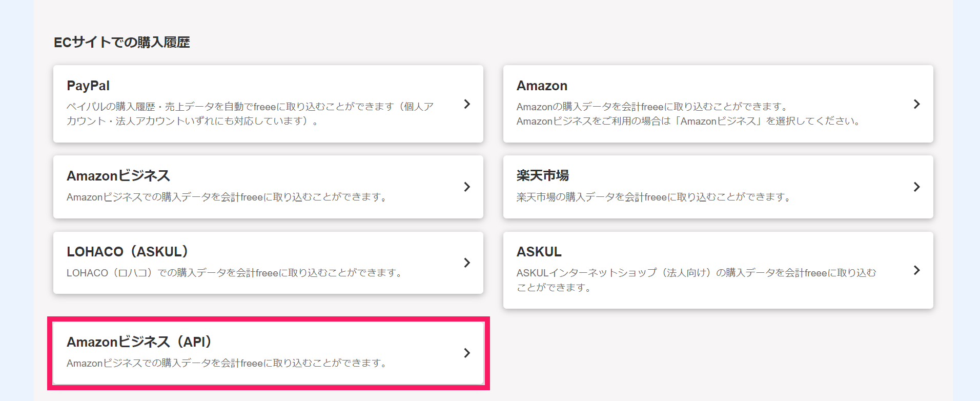Click the ASKUL card chevron arrow
The height and width of the screenshot is (401, 980).
pyautogui.click(x=917, y=270)
